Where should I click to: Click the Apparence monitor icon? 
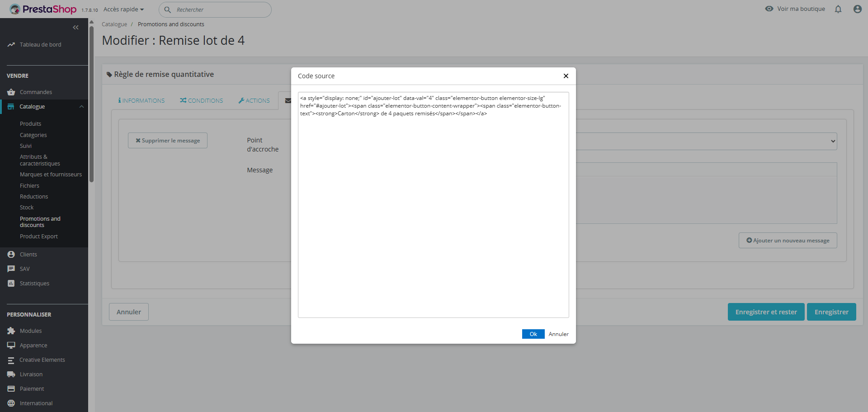point(11,346)
